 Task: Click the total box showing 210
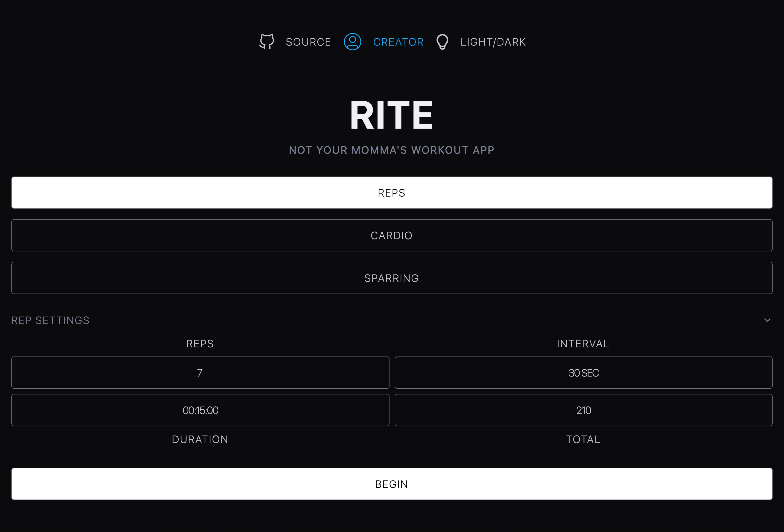(x=583, y=410)
